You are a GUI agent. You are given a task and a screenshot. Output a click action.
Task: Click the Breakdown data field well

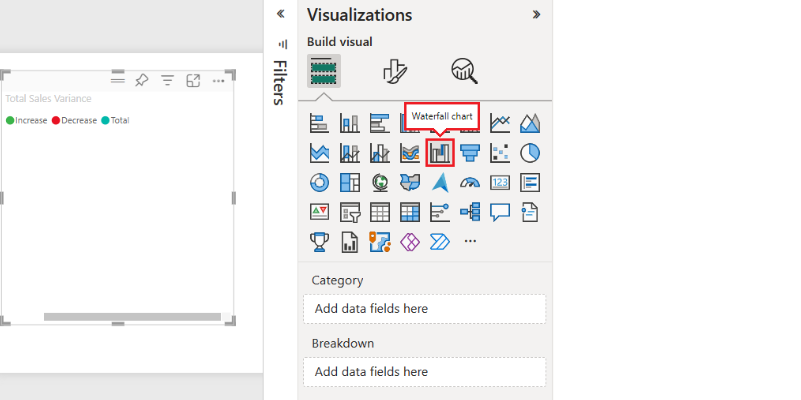(x=425, y=372)
